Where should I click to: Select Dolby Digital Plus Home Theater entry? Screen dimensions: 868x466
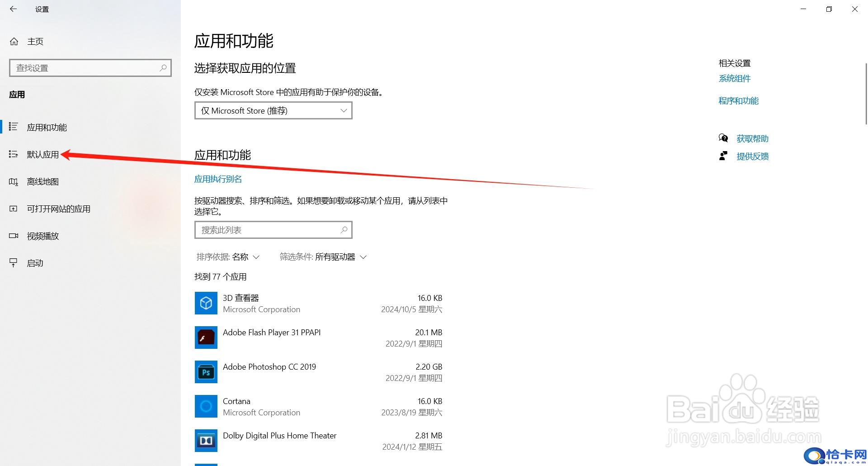280,436
